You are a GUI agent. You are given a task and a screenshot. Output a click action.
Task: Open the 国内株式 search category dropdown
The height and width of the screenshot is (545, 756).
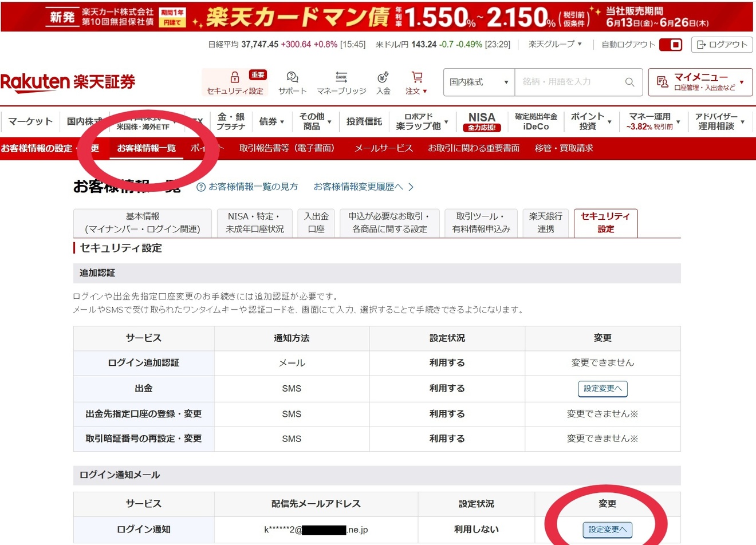coord(479,82)
